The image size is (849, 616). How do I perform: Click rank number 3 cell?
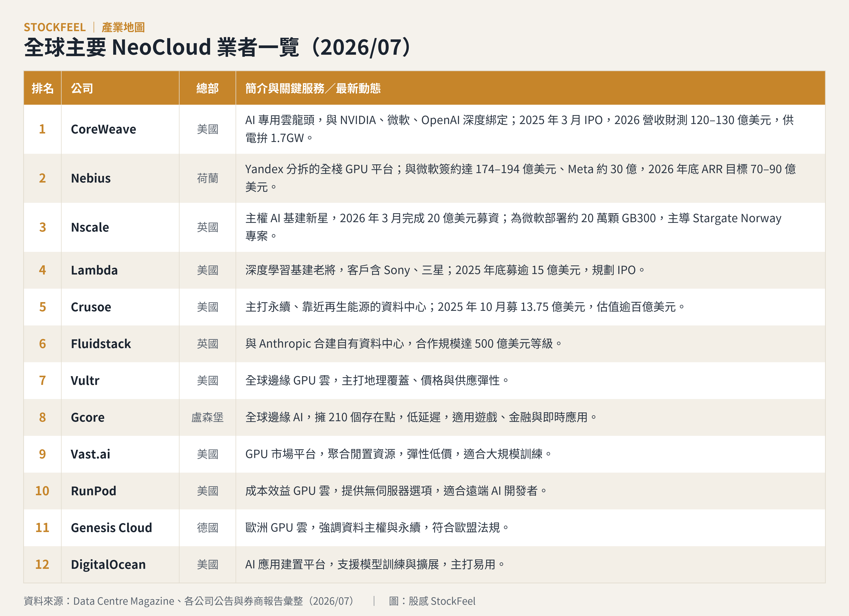pyautogui.click(x=42, y=227)
